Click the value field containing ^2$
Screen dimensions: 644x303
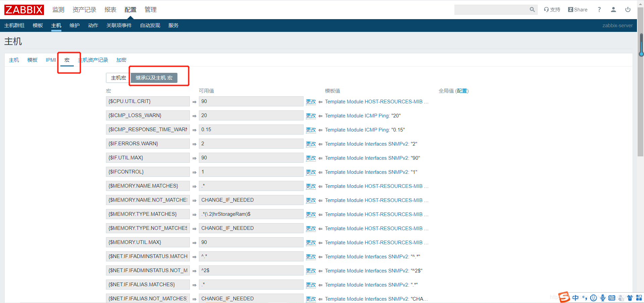pos(251,270)
